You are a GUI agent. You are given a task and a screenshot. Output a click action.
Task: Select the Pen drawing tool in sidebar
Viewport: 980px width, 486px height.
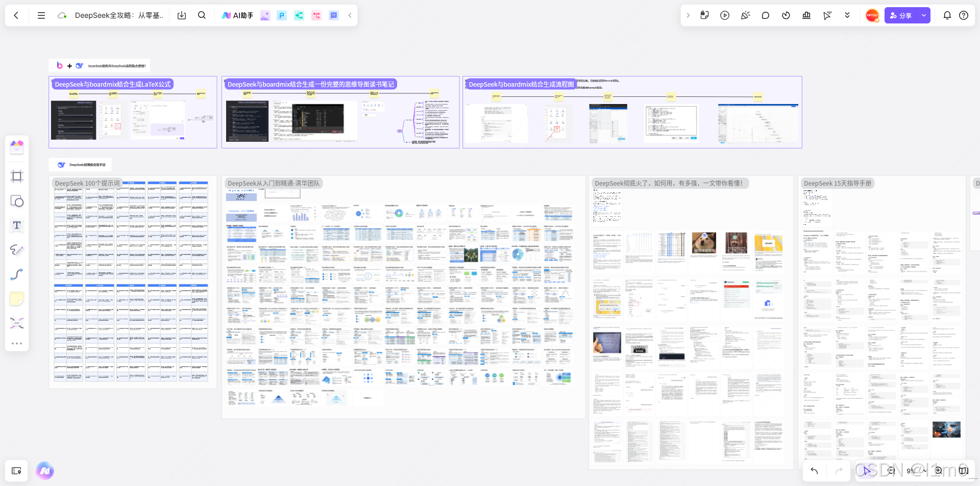(x=17, y=250)
